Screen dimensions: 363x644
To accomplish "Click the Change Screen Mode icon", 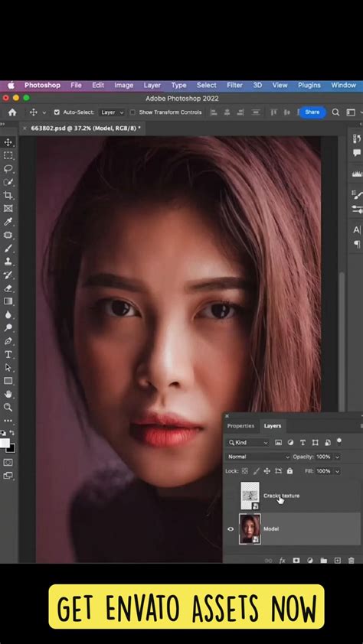I will click(8, 476).
